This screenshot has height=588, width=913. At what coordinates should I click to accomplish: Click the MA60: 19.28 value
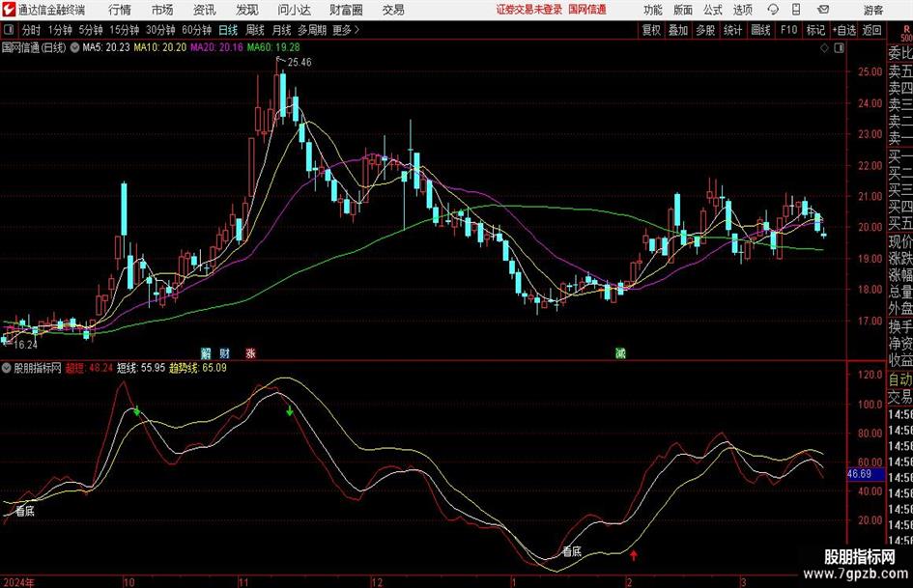point(273,47)
